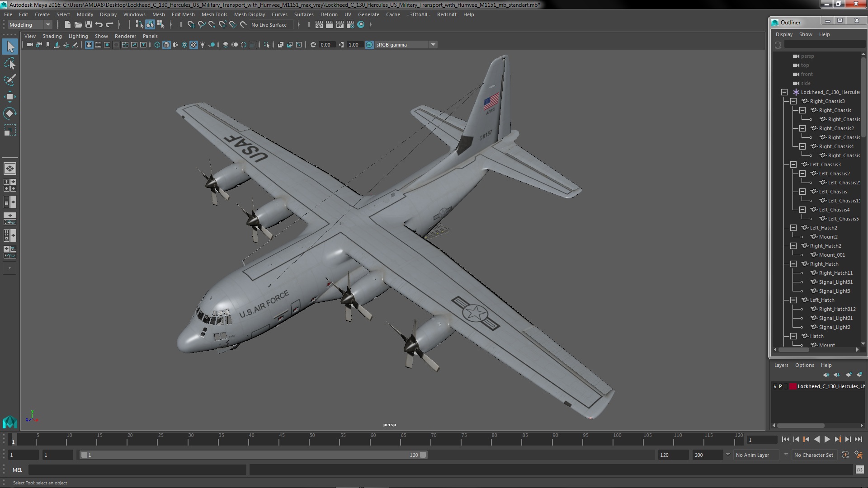Image resolution: width=868 pixels, height=488 pixels.
Task: Toggle smooth shade all in viewport
Action: (x=166, y=45)
